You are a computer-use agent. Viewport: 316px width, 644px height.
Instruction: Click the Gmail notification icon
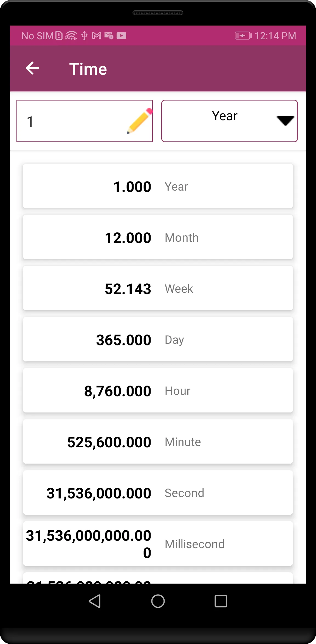97,36
